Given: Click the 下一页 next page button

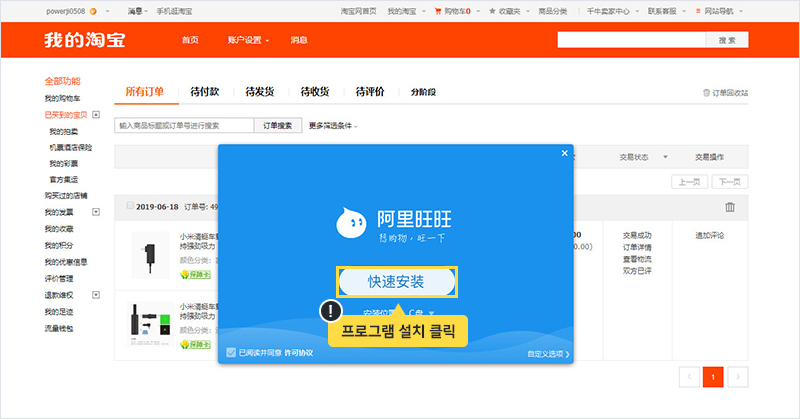Looking at the screenshot, I should 730,182.
